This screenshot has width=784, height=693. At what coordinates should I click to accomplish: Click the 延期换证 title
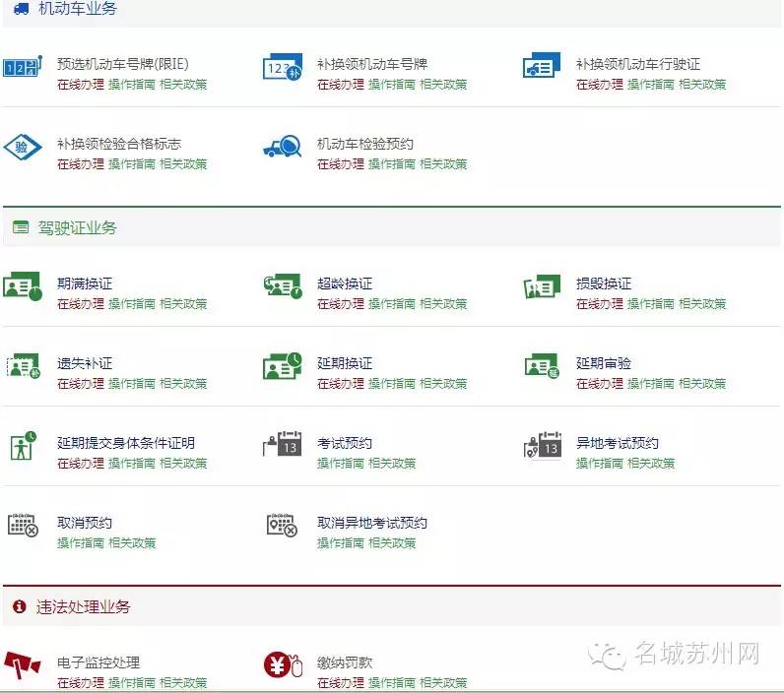(x=345, y=363)
